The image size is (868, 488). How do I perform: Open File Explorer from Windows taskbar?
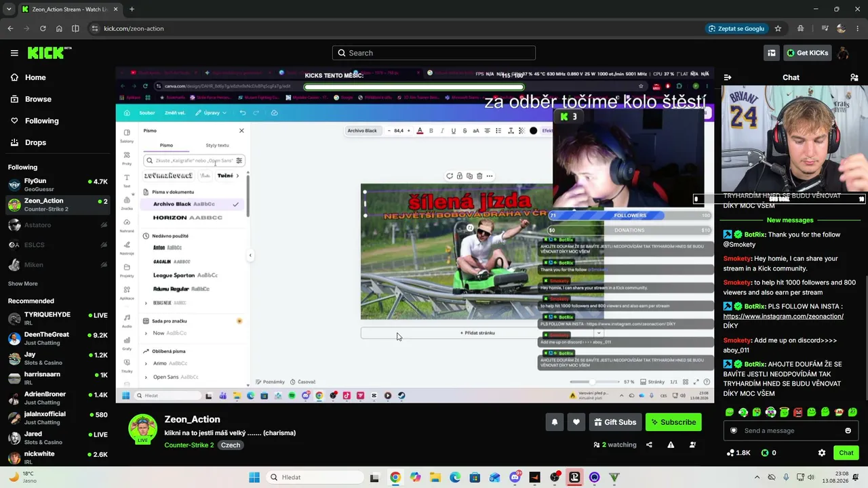(435, 477)
